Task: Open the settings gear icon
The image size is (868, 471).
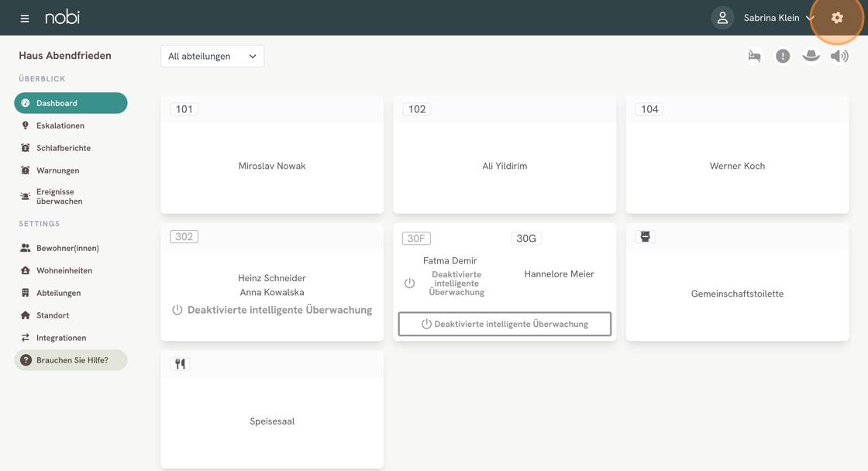Action: click(x=837, y=18)
